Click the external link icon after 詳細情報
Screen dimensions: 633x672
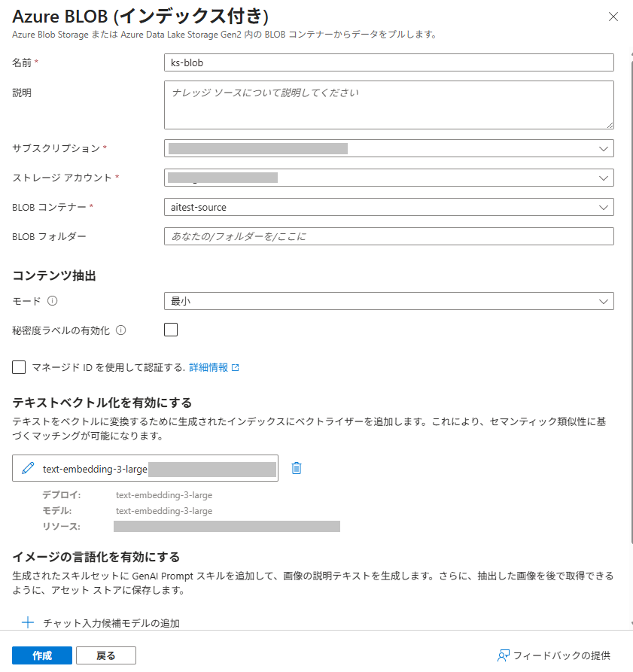click(x=236, y=367)
